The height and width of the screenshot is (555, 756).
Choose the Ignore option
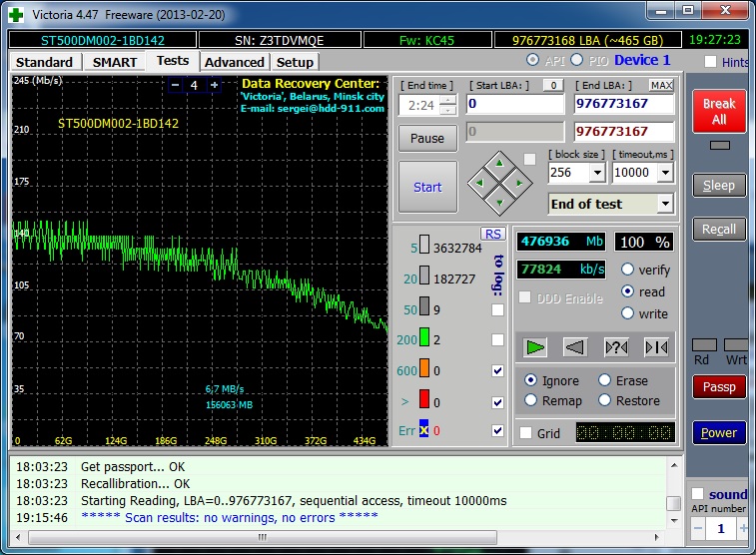(x=530, y=380)
